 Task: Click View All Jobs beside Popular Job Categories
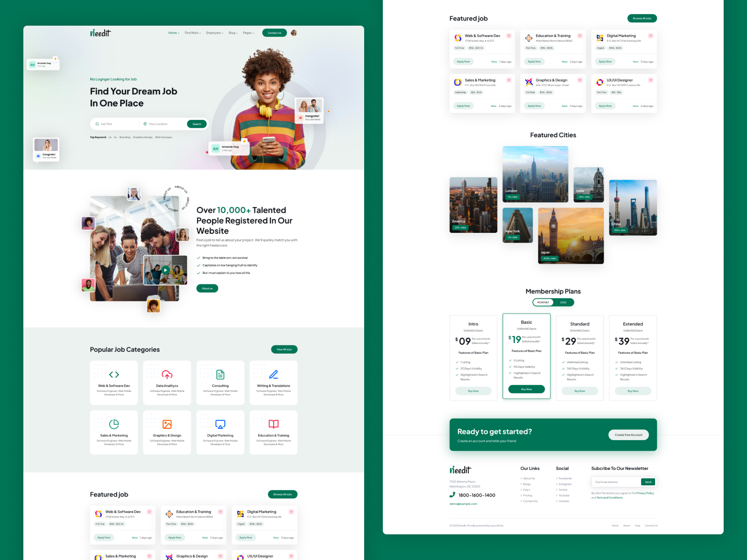(x=284, y=350)
